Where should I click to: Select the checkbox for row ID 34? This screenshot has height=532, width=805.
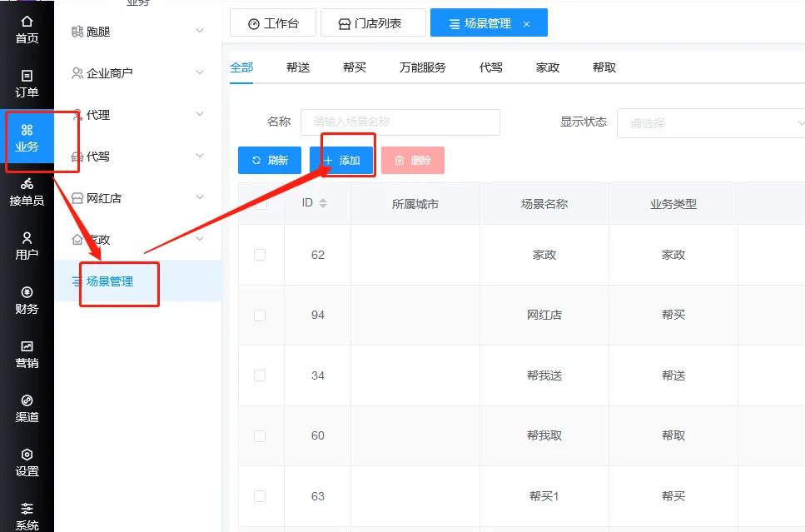pos(260,375)
